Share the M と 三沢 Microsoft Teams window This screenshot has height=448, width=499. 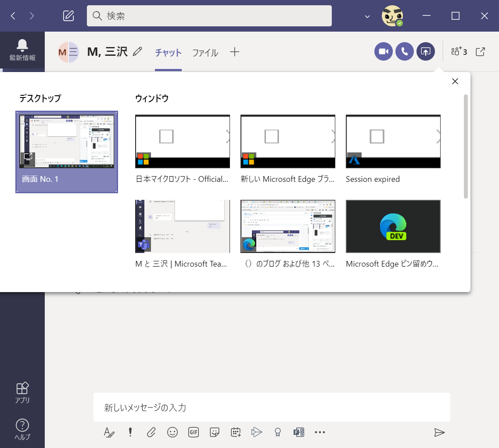(x=182, y=234)
